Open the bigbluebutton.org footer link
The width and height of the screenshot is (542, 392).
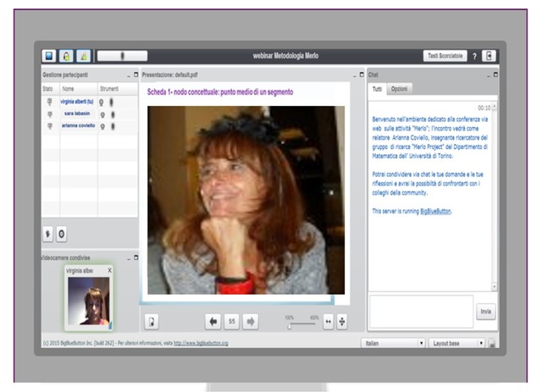click(201, 343)
